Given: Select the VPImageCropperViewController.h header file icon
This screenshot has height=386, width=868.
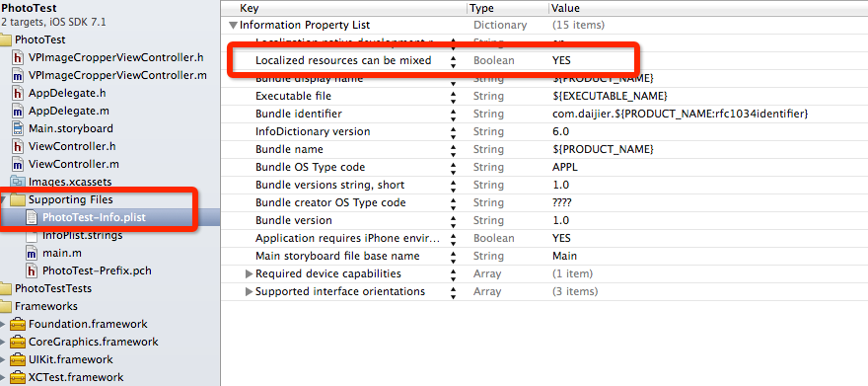Looking at the screenshot, I should tap(19, 57).
